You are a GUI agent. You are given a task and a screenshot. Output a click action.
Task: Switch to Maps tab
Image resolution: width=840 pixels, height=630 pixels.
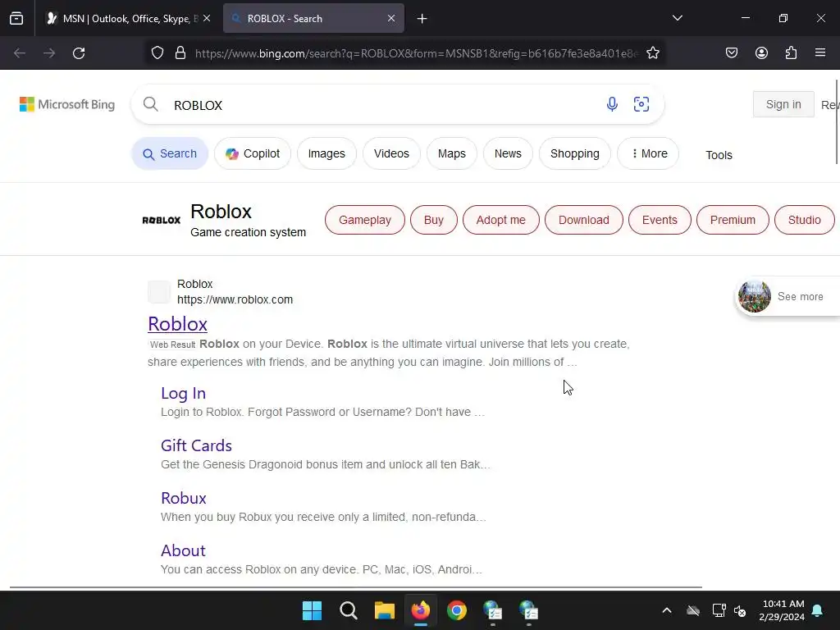tap(452, 153)
